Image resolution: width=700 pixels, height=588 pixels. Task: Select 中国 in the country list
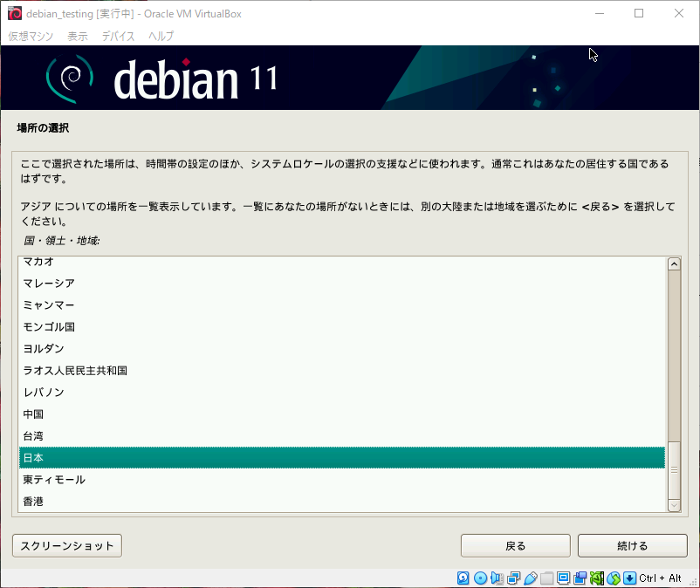(342, 414)
